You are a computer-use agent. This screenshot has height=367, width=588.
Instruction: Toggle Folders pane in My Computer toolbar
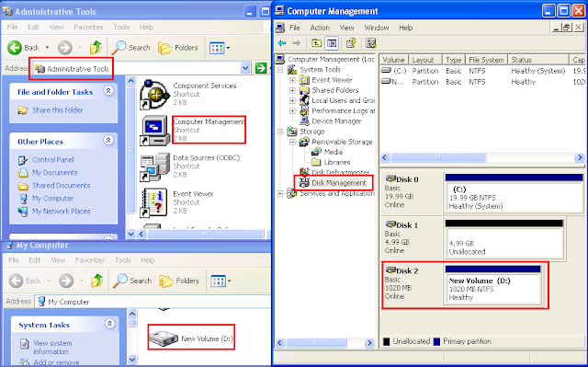point(179,281)
